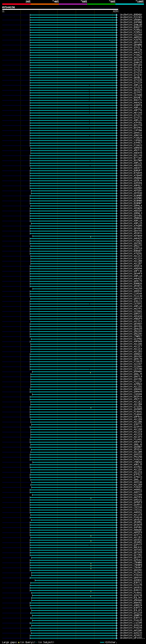Click UniRef100_Q5ME66 entry

tap(131, 218)
